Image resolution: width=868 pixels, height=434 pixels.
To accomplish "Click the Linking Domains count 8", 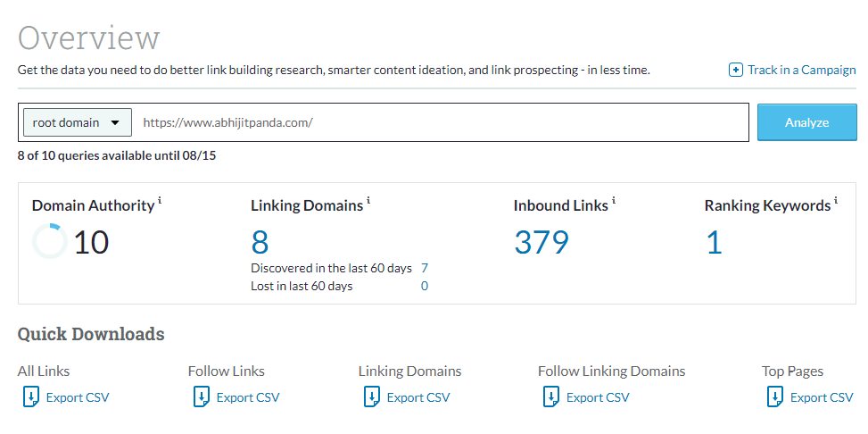I will 260,242.
